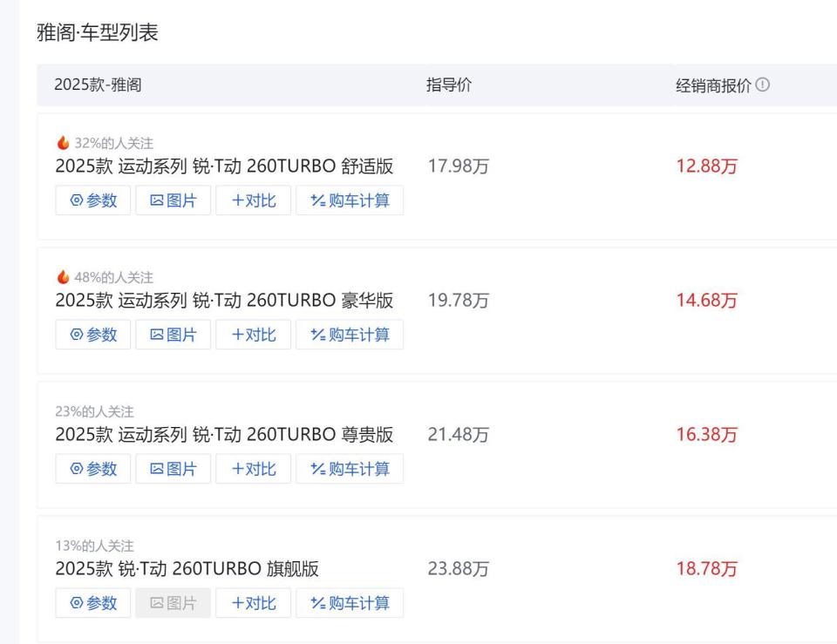Open 购车计算 for the 豪华版

[x=350, y=336]
